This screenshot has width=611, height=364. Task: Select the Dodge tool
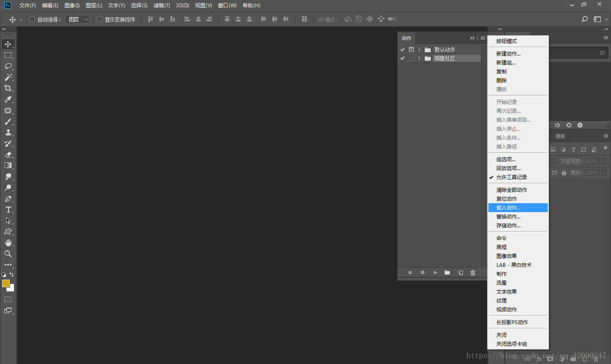click(8, 188)
